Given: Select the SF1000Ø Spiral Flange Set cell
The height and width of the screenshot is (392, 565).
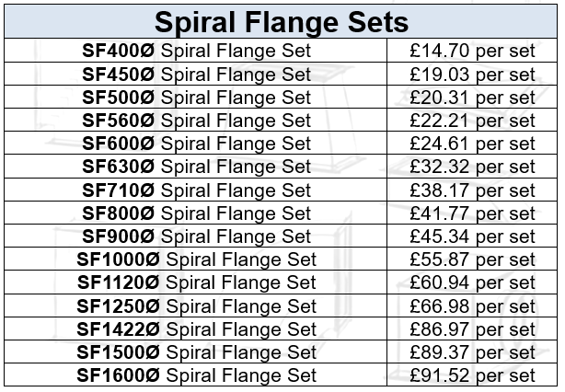Looking at the screenshot, I should 196,259.
